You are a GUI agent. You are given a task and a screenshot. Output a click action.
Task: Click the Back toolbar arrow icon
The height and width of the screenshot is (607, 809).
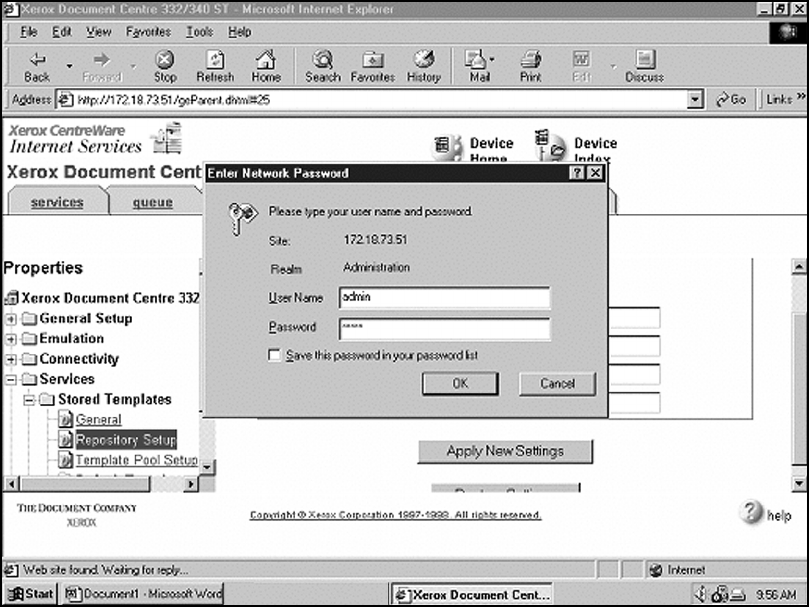(x=37, y=59)
